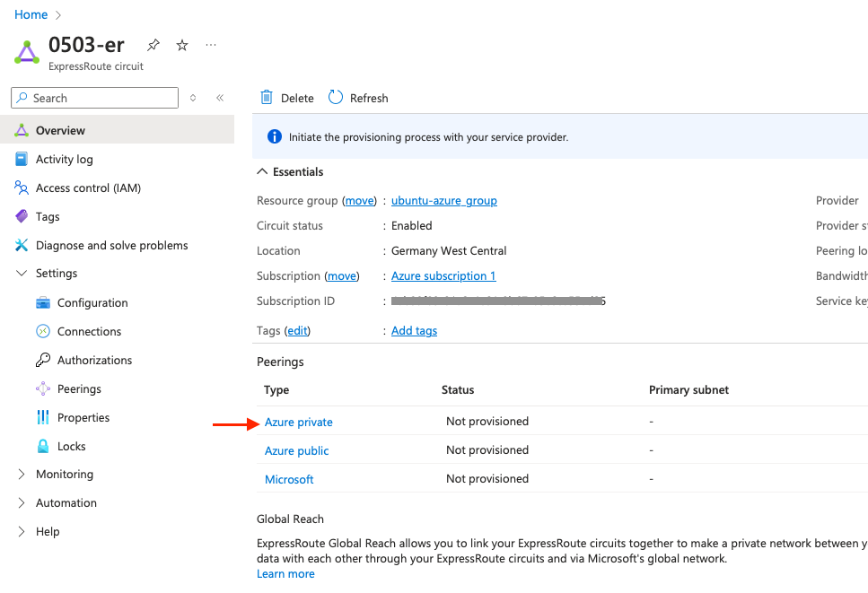This screenshot has height=593, width=868.
Task: Click the Authorizations key icon
Action: pyautogui.click(x=42, y=360)
